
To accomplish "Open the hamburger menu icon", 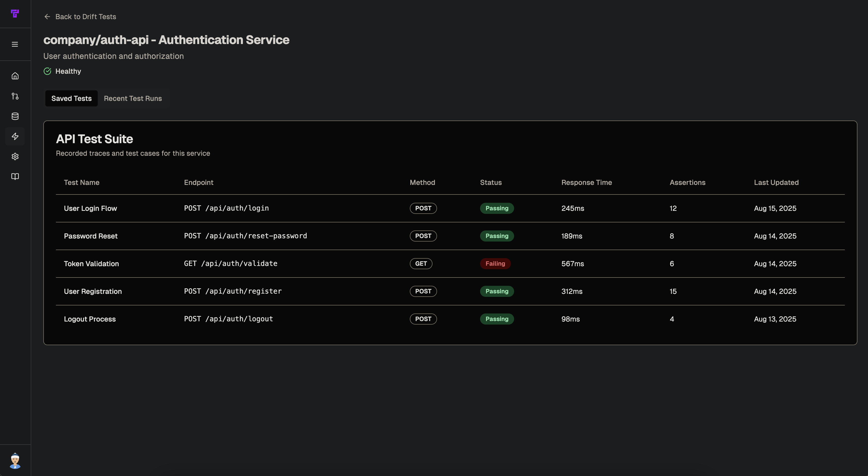I will pos(15,44).
